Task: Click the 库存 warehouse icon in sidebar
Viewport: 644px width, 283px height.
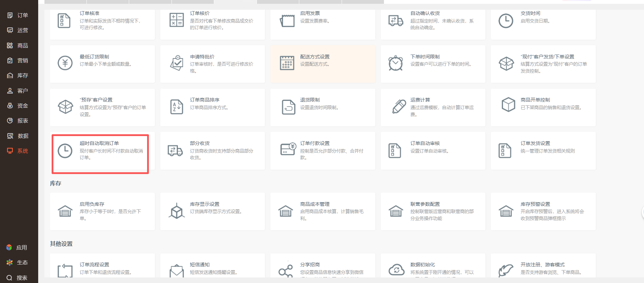Action: (x=10, y=75)
